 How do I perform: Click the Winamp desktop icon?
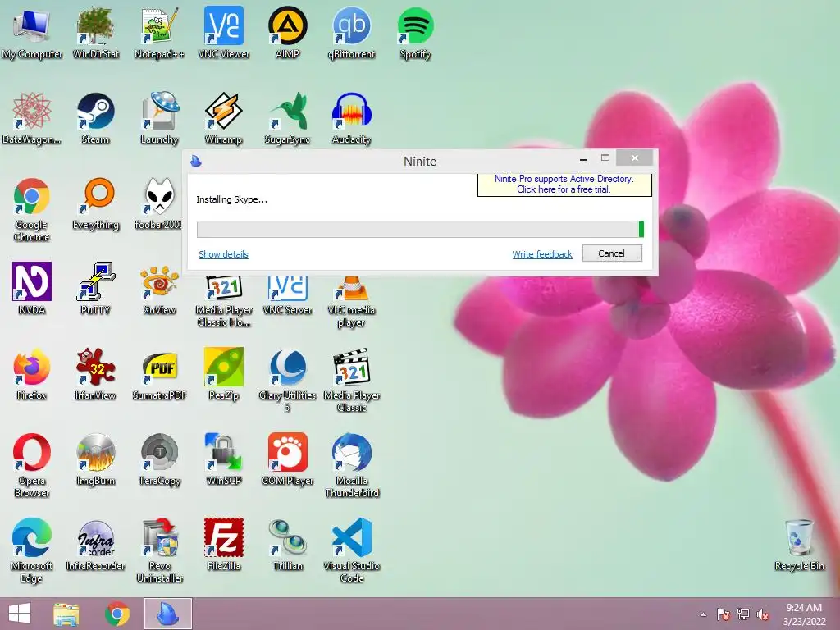pos(223,118)
